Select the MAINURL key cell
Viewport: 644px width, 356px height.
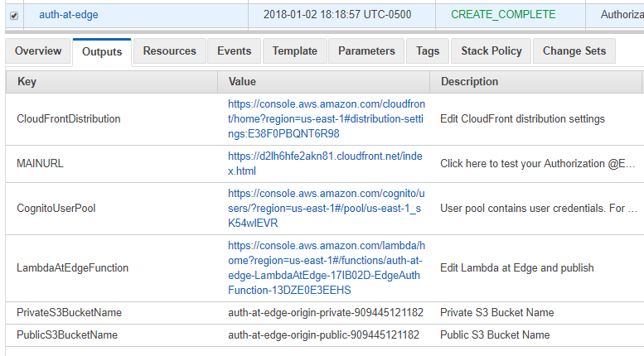point(40,164)
